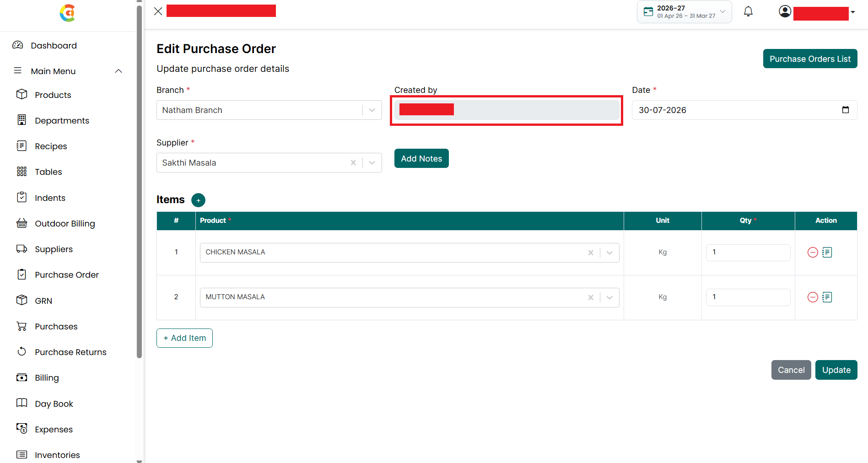The height and width of the screenshot is (463, 868).
Task: Click the Tables grid icon
Action: 22,172
